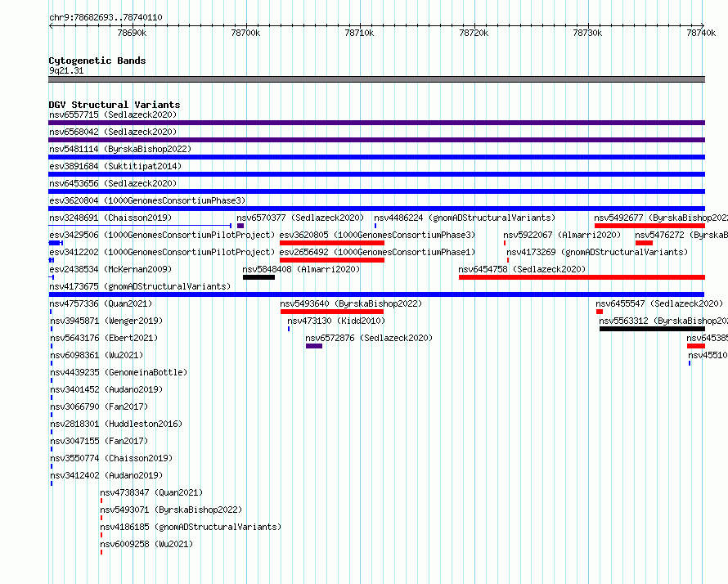Select the purple bar under nsv6568042
Viewport: 728px width, 584px height.
376,140
